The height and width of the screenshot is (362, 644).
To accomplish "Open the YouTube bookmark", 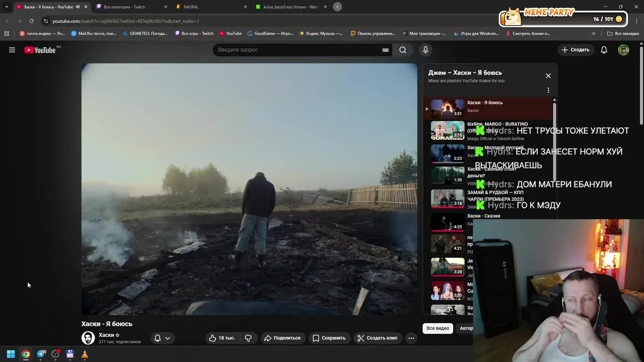I will point(230,34).
